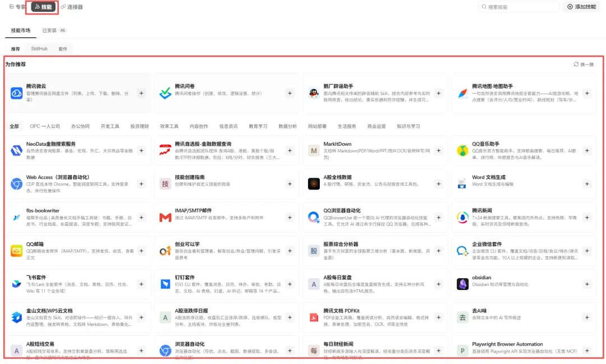Screen dimensions: 606x364
Task: Switch to the 连接器 top tab
Action: (72, 7)
